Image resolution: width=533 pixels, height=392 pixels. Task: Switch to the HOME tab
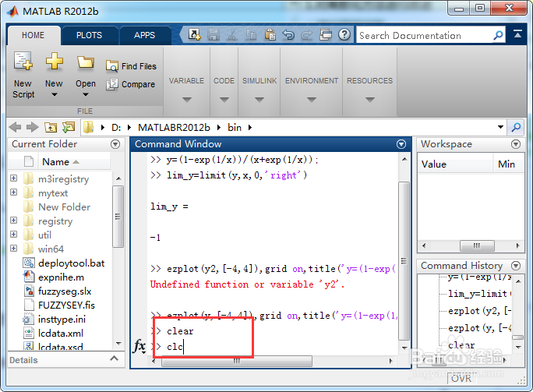(x=33, y=35)
